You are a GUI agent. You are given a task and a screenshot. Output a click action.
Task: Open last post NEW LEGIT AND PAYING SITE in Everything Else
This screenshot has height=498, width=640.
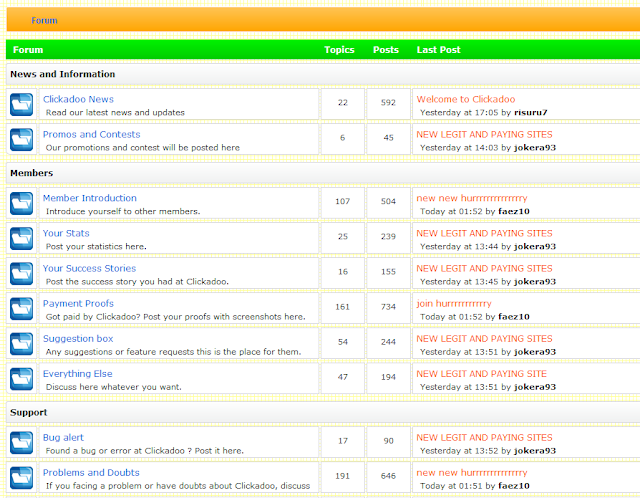pyautogui.click(x=482, y=374)
